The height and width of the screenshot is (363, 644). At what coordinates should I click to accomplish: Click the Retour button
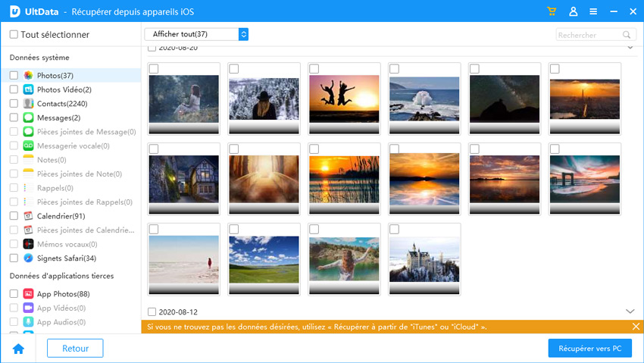pos(75,349)
